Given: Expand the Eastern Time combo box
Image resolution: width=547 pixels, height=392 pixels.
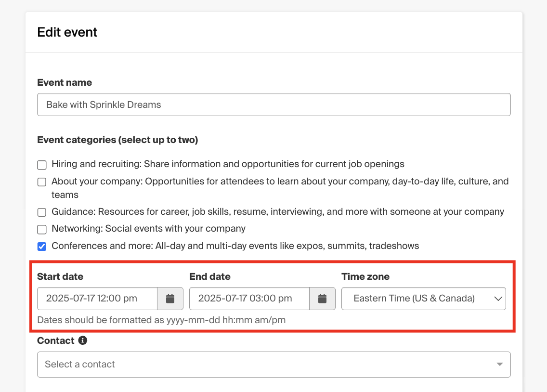Looking at the screenshot, I should 424,299.
